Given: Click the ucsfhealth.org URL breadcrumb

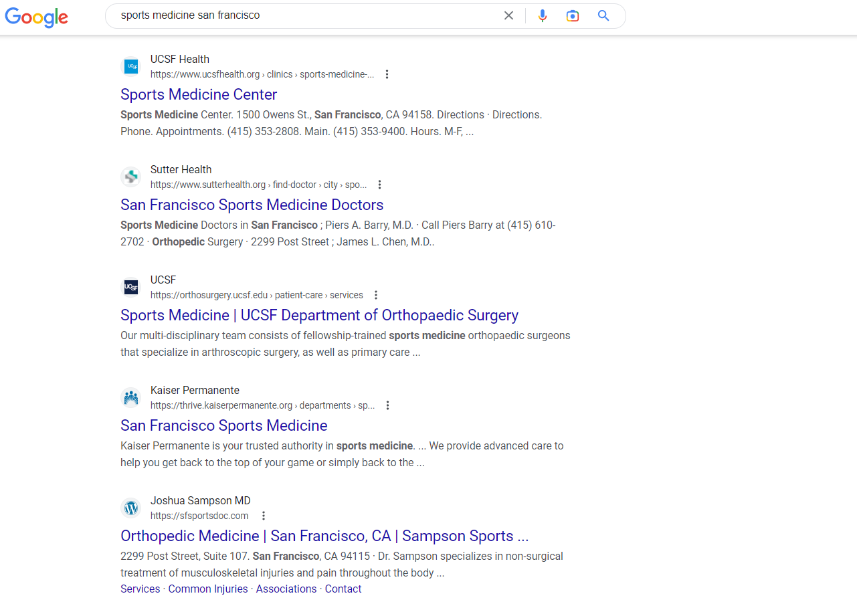Looking at the screenshot, I should click(262, 74).
